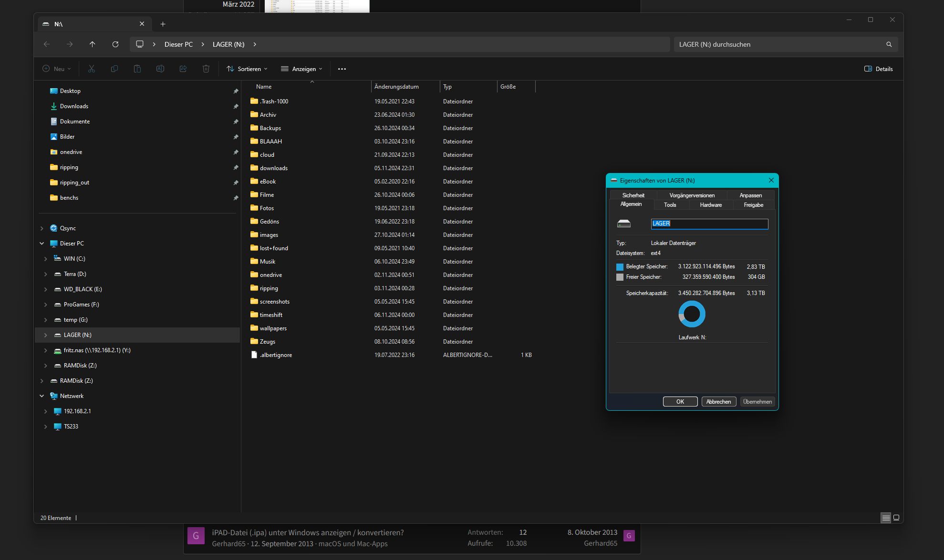Unpin the Downloads folder from Quick Access

(236, 106)
